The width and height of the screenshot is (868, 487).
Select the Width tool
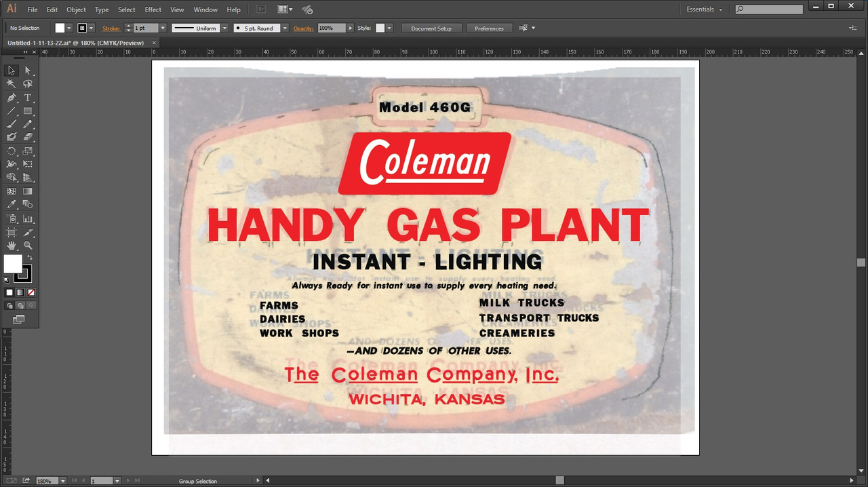pos(12,164)
